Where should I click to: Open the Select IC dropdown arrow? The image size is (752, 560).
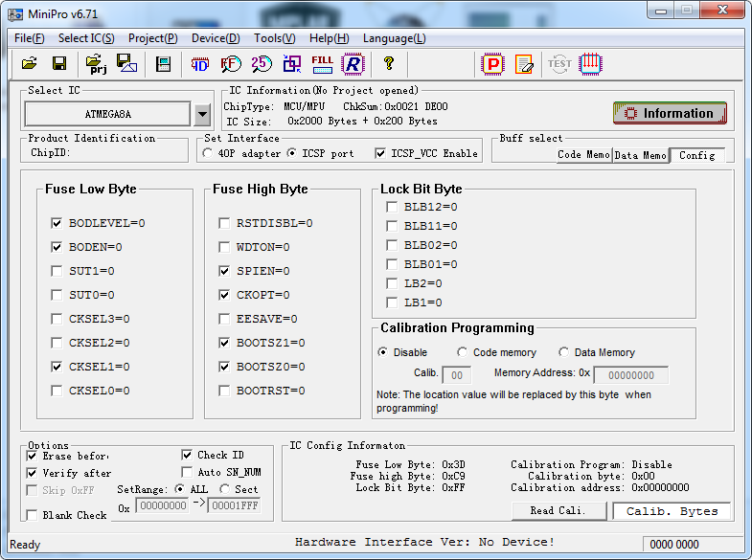202,114
